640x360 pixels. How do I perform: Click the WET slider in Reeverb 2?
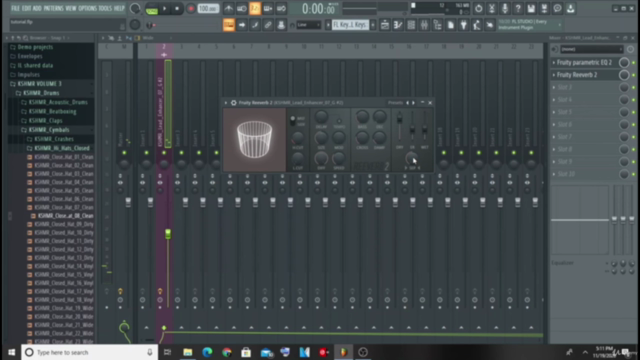(x=425, y=127)
